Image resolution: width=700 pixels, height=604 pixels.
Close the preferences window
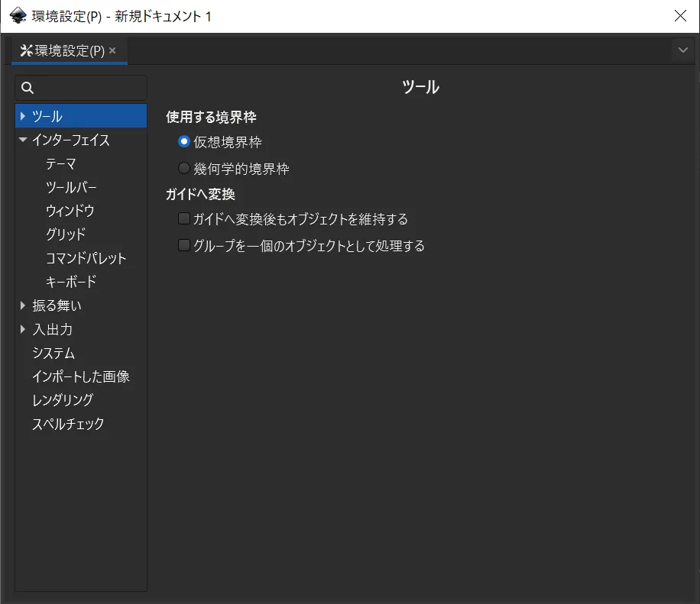click(x=680, y=16)
